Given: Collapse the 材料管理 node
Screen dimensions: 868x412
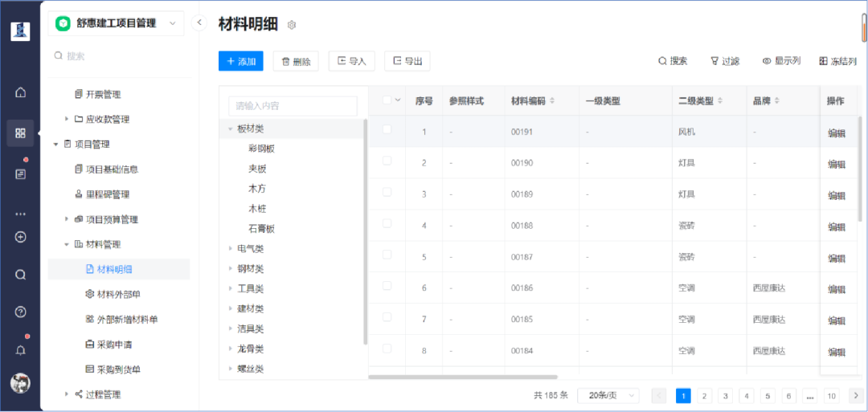Looking at the screenshot, I should tap(67, 244).
